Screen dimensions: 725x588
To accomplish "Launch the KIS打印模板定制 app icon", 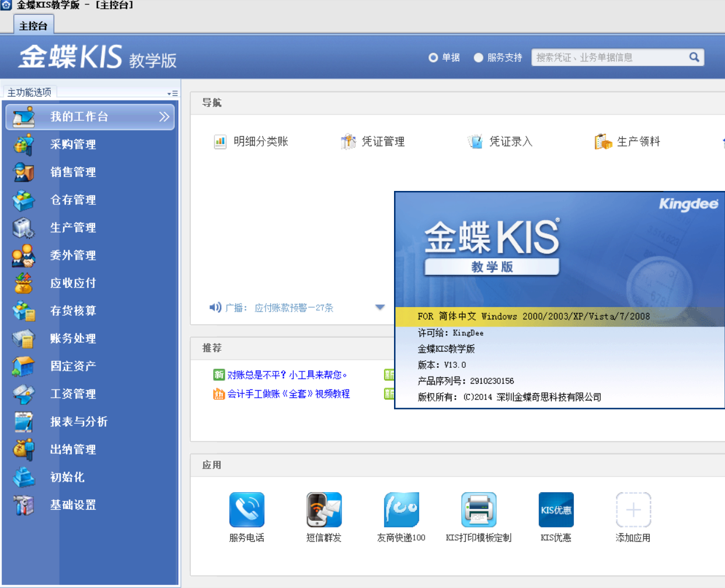I will [x=479, y=510].
